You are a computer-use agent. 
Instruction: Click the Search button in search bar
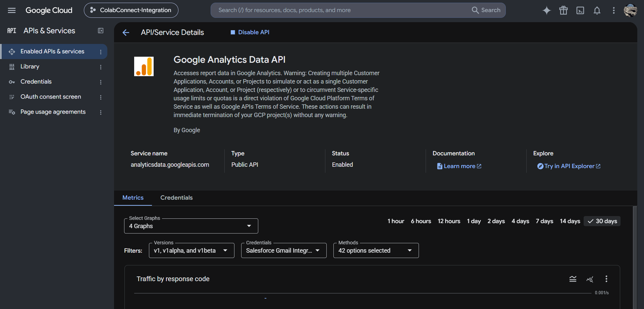click(486, 10)
